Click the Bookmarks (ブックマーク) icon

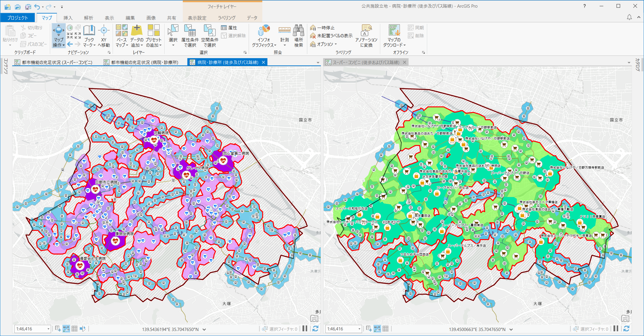(x=89, y=31)
